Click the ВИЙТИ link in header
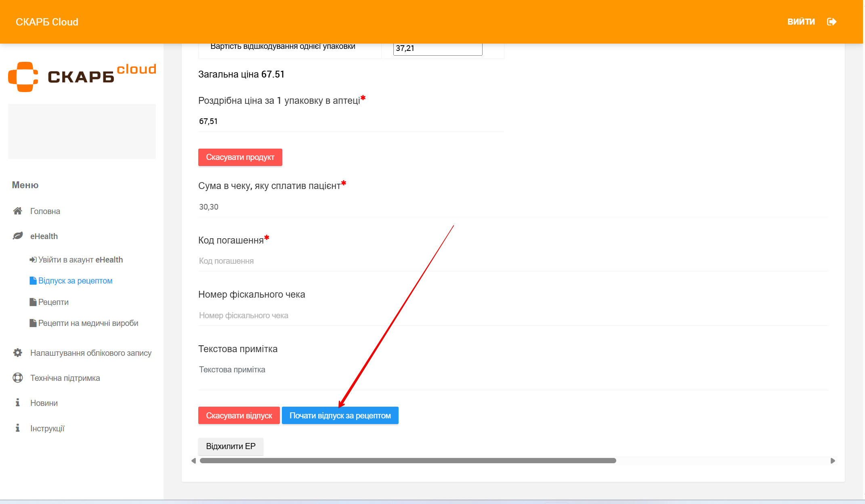 pyautogui.click(x=801, y=22)
